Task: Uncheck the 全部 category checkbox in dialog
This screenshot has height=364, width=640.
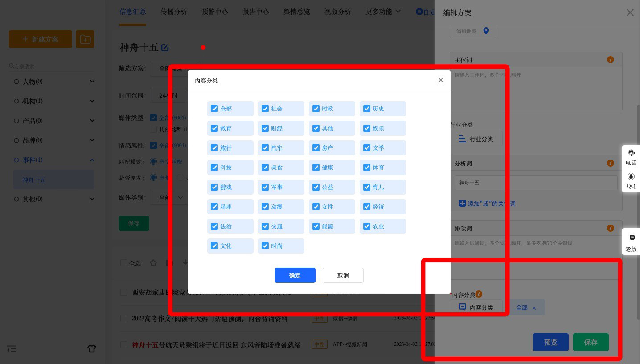Action: click(x=214, y=109)
